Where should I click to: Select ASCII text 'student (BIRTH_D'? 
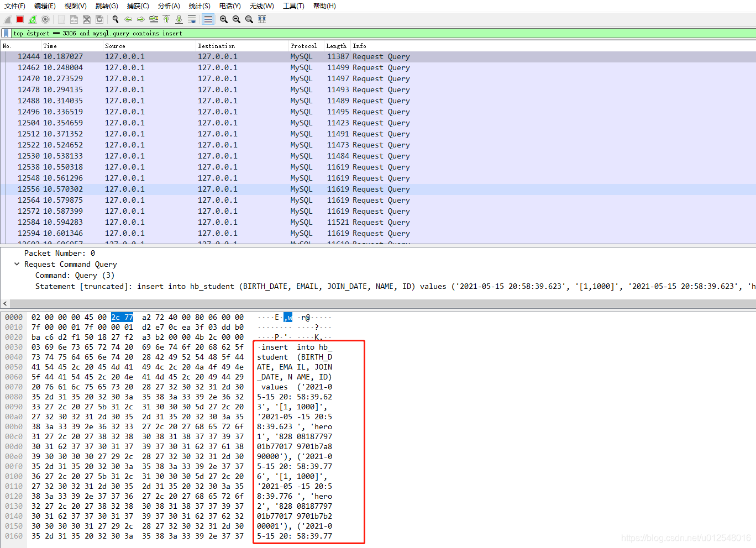295,357
